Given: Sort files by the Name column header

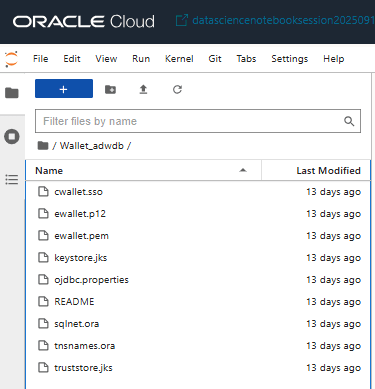Looking at the screenshot, I should (143, 171).
